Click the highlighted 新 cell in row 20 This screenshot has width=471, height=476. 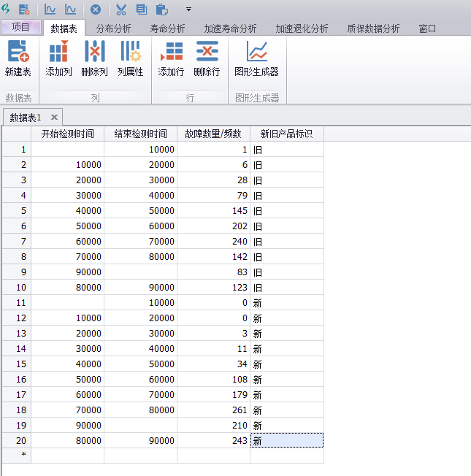(287, 440)
